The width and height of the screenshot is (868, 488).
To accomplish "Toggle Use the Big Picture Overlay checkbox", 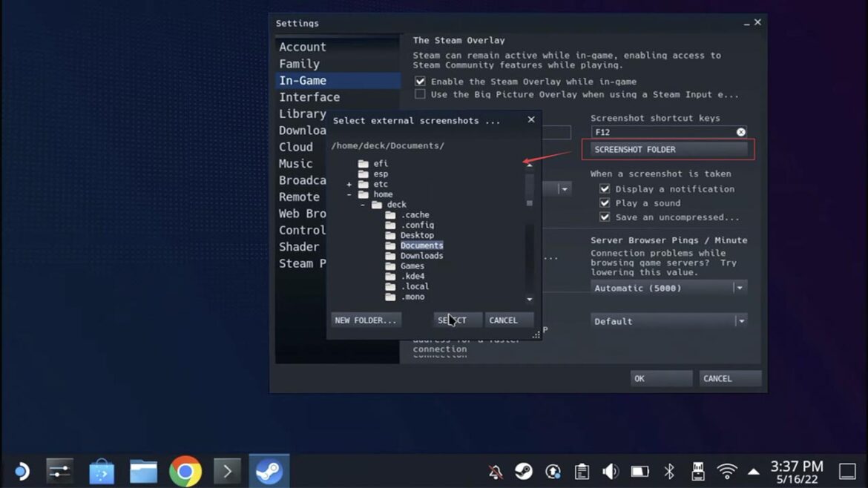I will (420, 94).
